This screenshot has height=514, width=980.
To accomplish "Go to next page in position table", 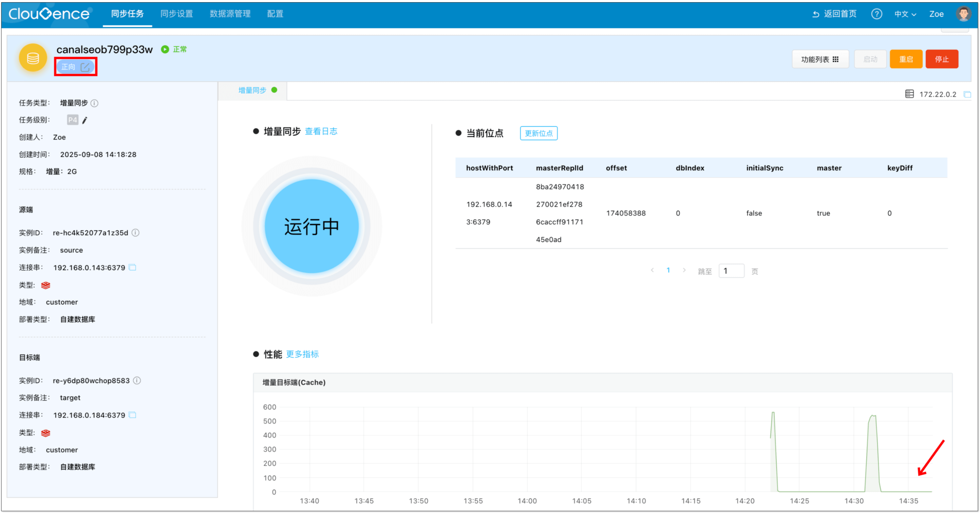I will coord(684,270).
